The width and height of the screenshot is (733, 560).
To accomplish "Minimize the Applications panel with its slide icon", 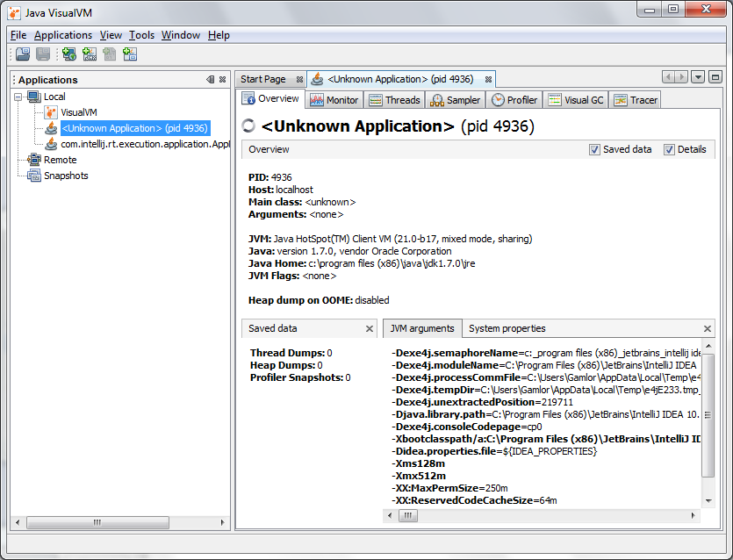I will pyautogui.click(x=211, y=80).
